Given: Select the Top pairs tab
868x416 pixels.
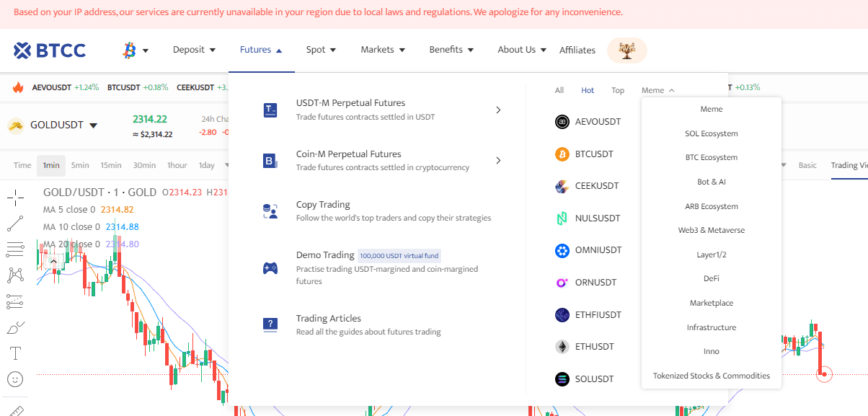Looking at the screenshot, I should [x=618, y=90].
